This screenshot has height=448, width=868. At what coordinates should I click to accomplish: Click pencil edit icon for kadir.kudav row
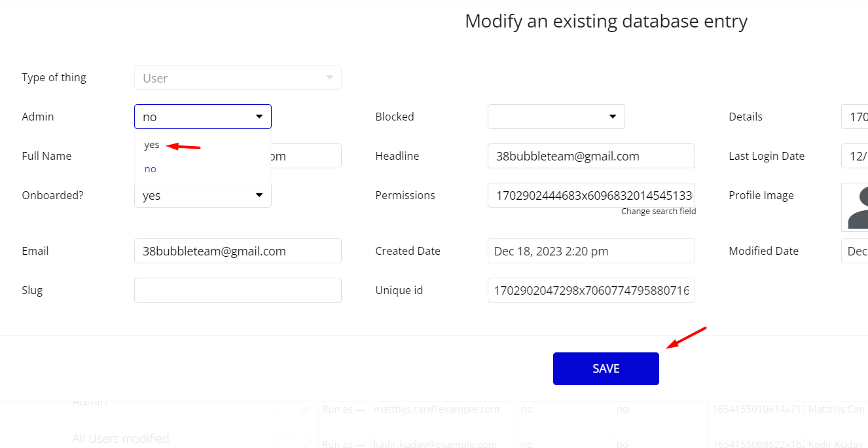coord(306,443)
